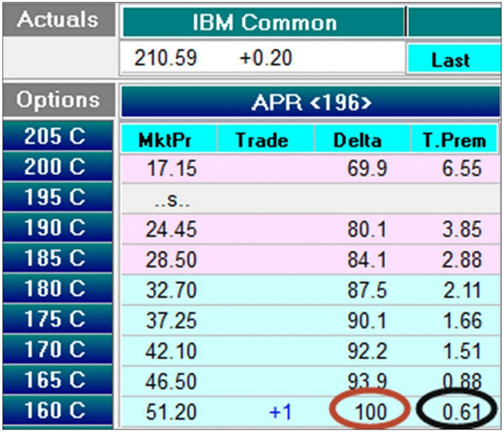Click time premium 3.85

pyautogui.click(x=462, y=229)
